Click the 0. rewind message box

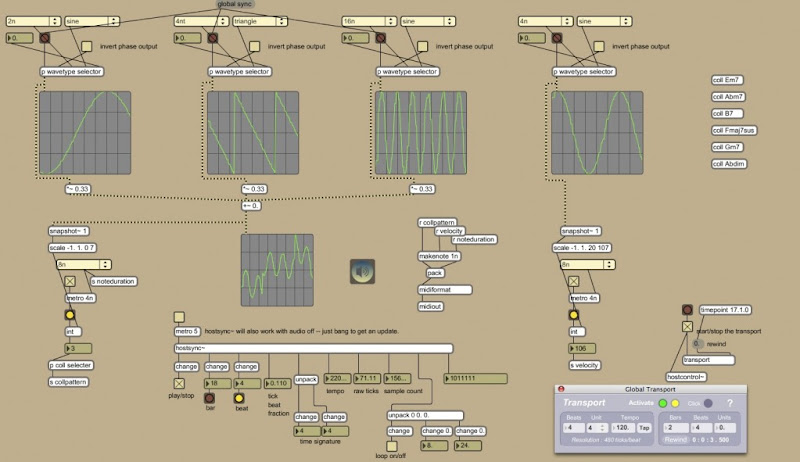pos(696,344)
